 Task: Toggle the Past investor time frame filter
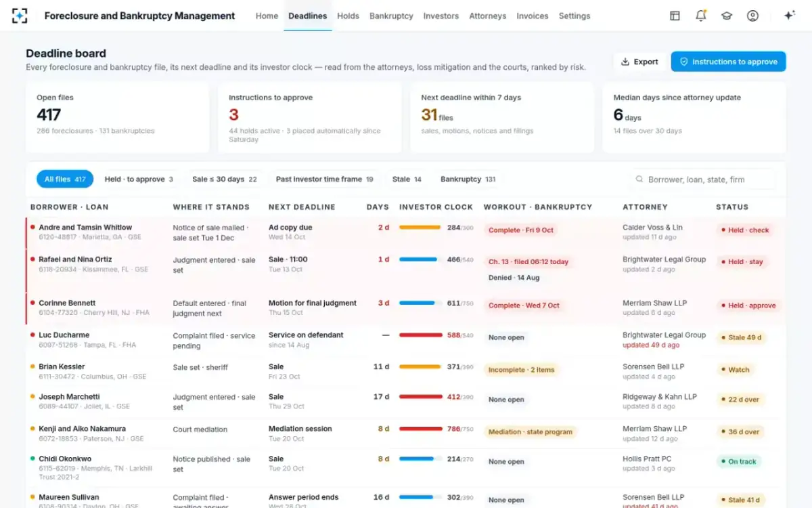click(x=324, y=179)
